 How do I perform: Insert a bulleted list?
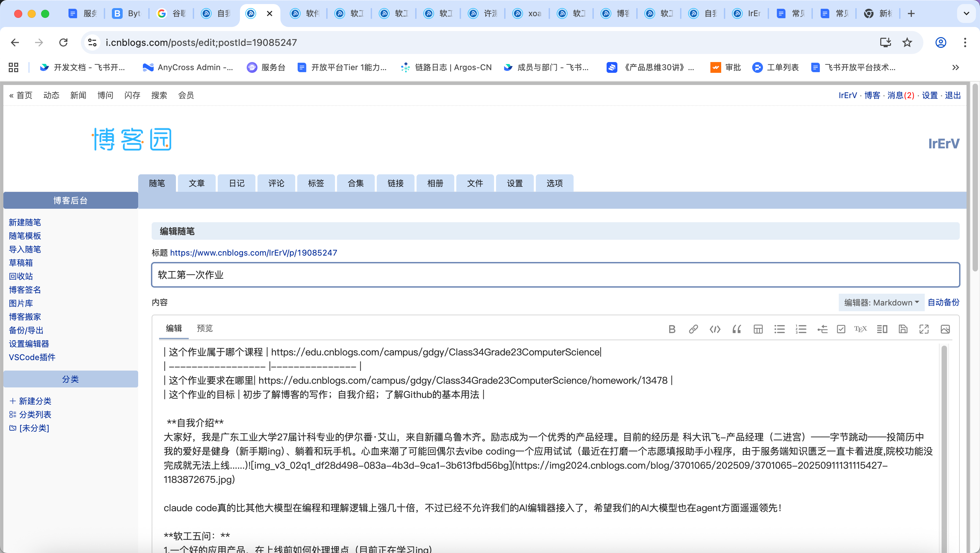[779, 329]
